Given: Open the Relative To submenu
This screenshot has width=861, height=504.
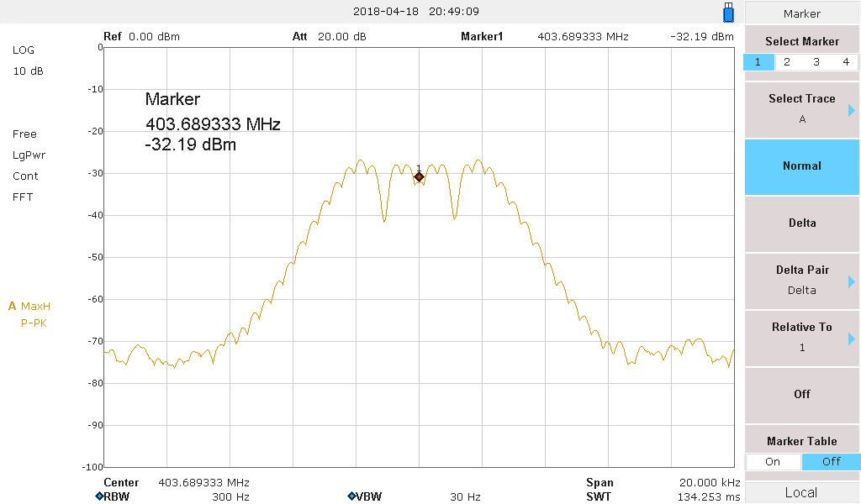Looking at the screenshot, I should click(801, 338).
